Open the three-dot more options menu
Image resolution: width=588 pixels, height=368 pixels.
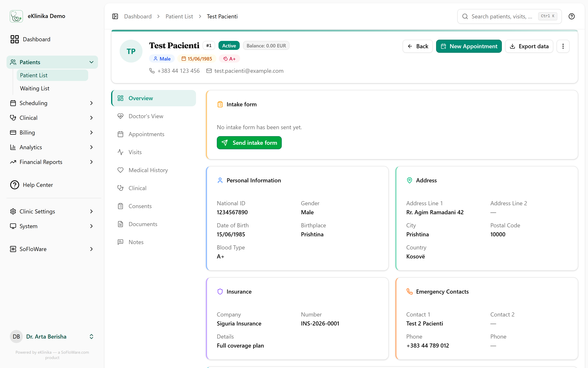point(563,46)
